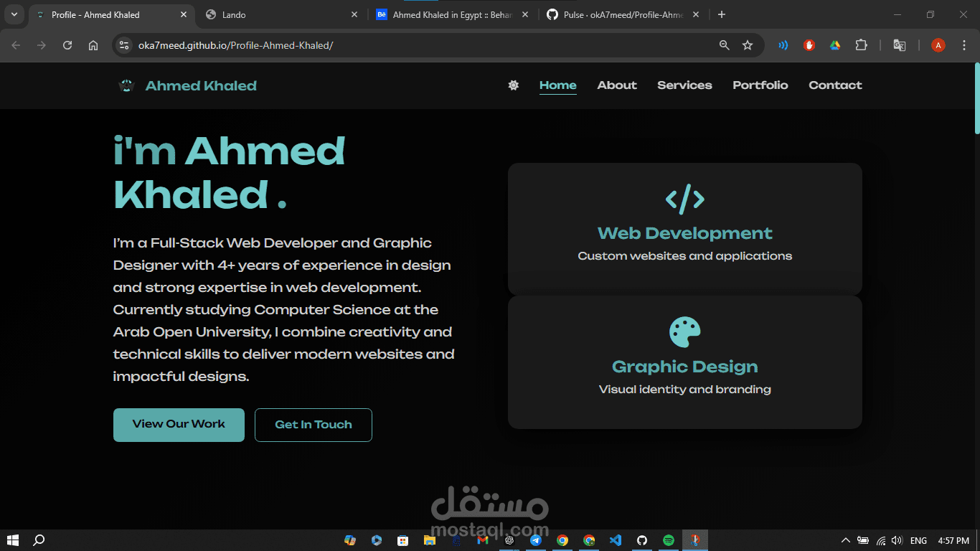Open the volume speaker tray icon
980x551 pixels.
tap(897, 540)
